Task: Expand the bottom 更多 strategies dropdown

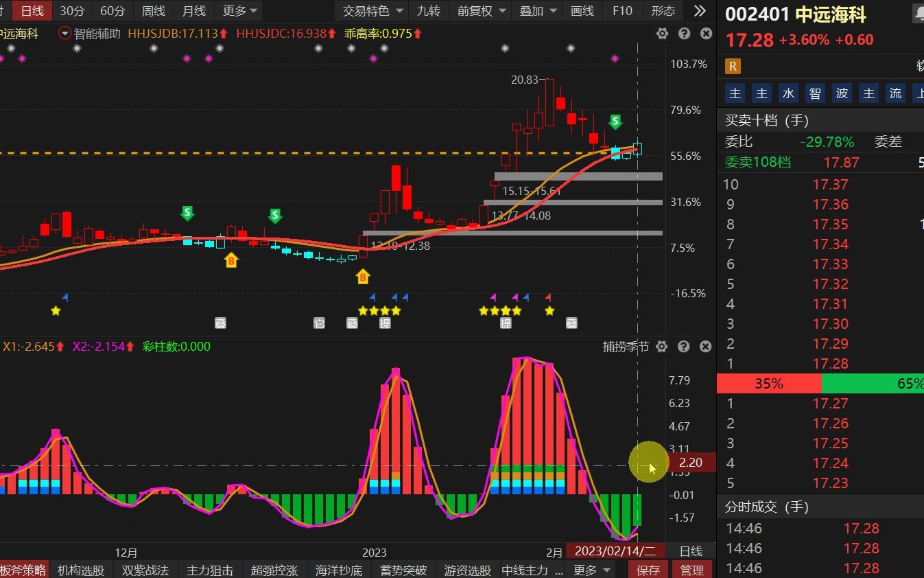Action: coord(592,570)
